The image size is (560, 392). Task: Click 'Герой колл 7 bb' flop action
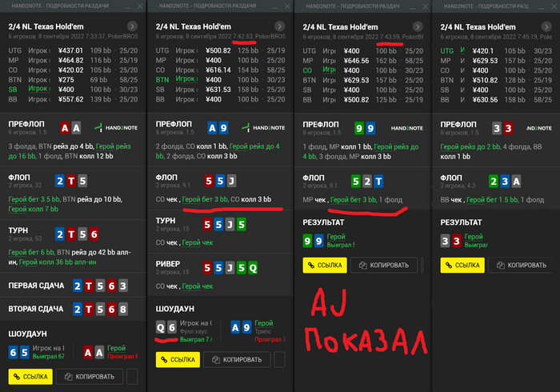coord(34,209)
